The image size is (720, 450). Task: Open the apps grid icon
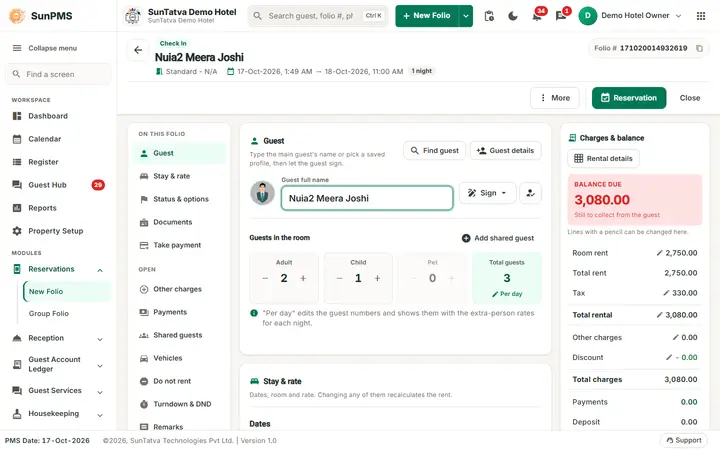(x=701, y=16)
